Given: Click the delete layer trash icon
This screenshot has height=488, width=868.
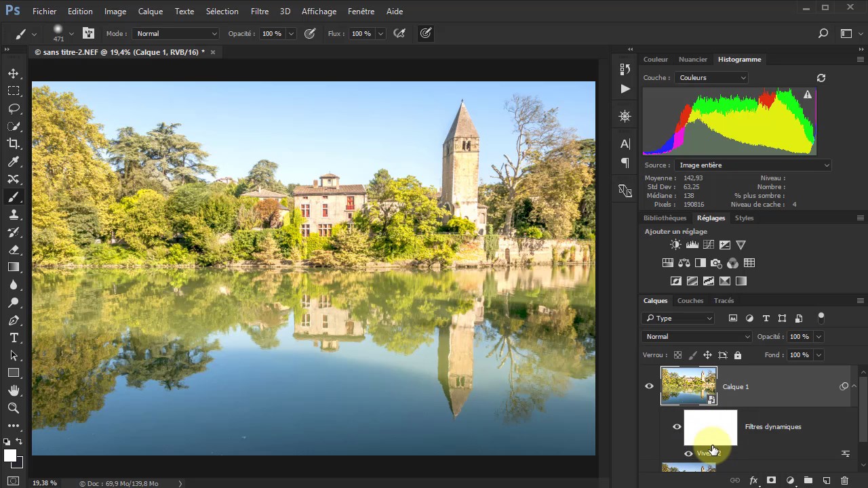Looking at the screenshot, I should click(844, 481).
